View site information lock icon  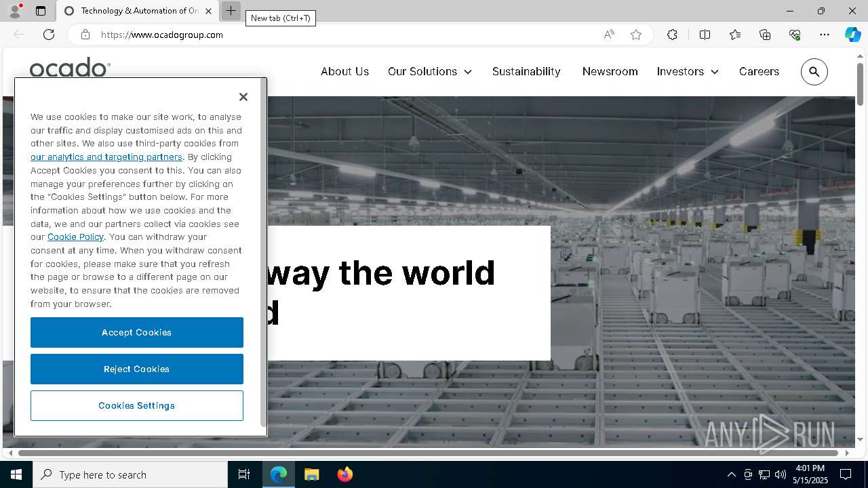click(x=85, y=35)
